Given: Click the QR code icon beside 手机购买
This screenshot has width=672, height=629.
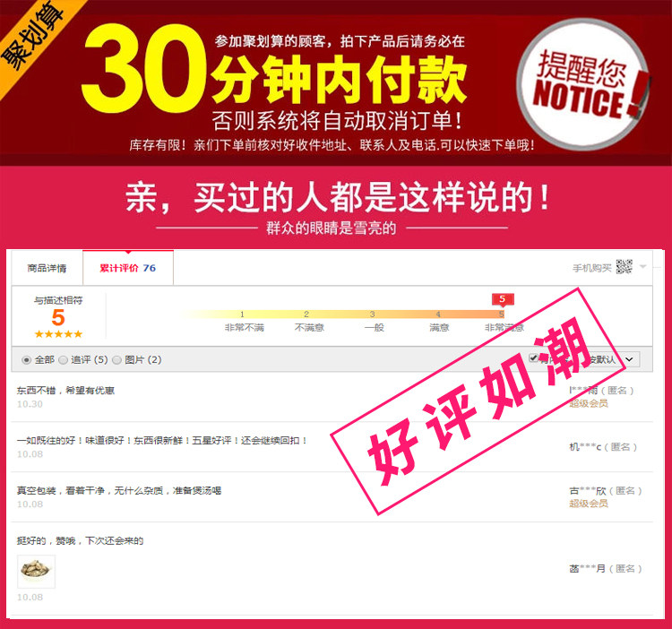Looking at the screenshot, I should coord(624,267).
